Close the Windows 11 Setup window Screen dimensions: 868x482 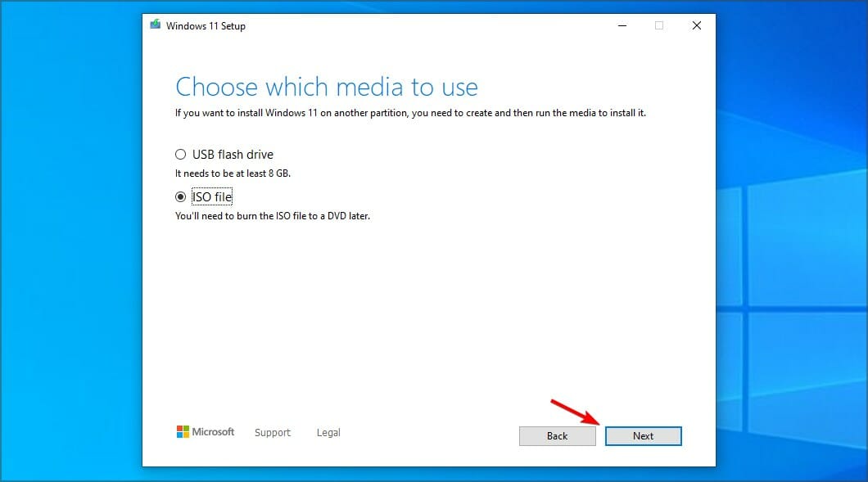pyautogui.click(x=696, y=25)
